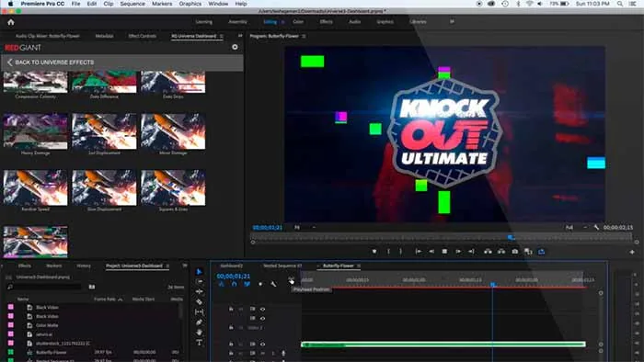Toggle the timeline snap magnet
This screenshot has height=362, width=644.
point(234,284)
